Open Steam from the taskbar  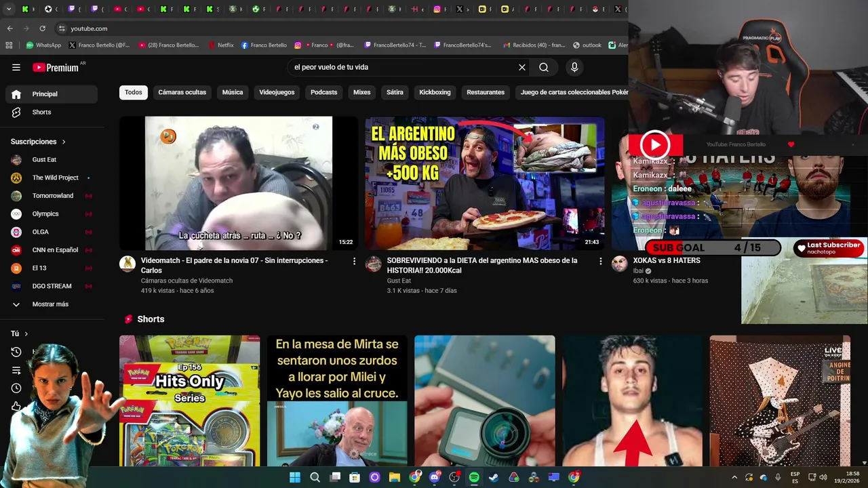pyautogui.click(x=494, y=477)
